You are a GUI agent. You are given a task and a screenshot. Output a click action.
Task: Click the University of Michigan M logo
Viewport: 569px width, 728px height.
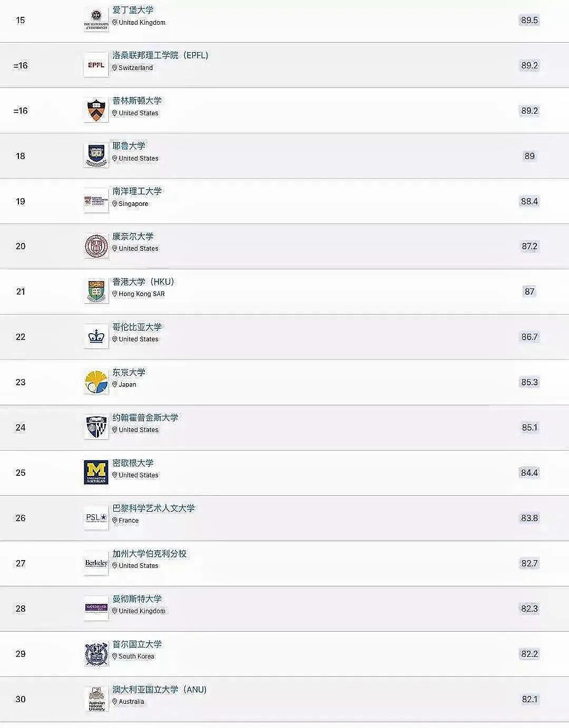pos(96,473)
